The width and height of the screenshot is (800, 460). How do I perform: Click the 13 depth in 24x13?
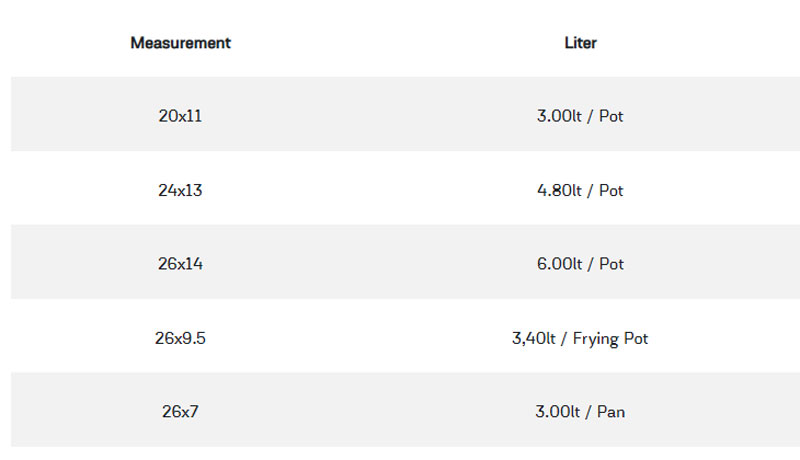pyautogui.click(x=194, y=190)
